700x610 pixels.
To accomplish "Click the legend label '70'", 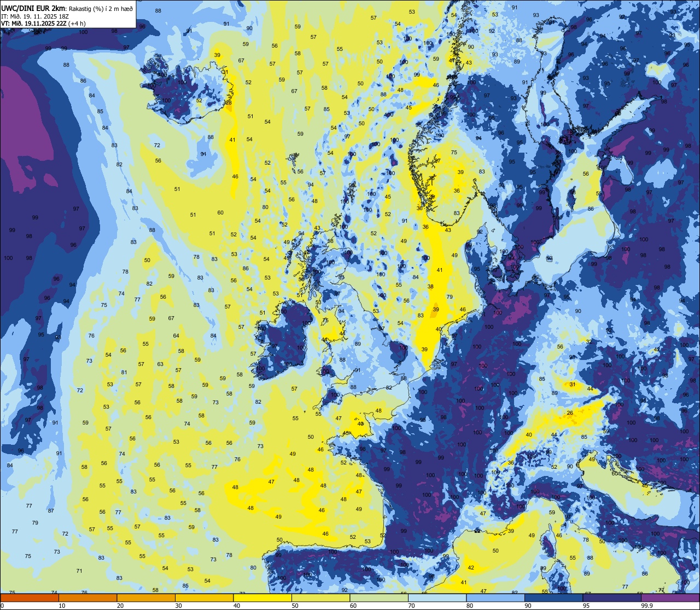I will pos(411,606).
